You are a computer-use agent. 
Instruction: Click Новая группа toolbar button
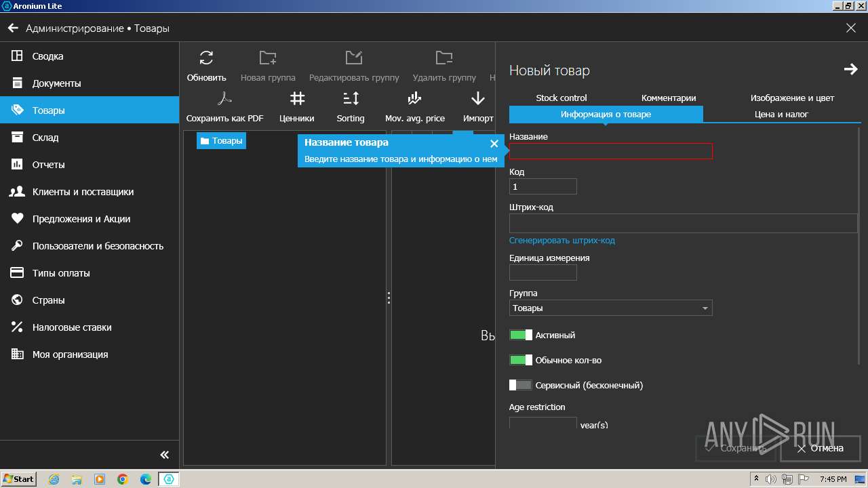click(268, 66)
